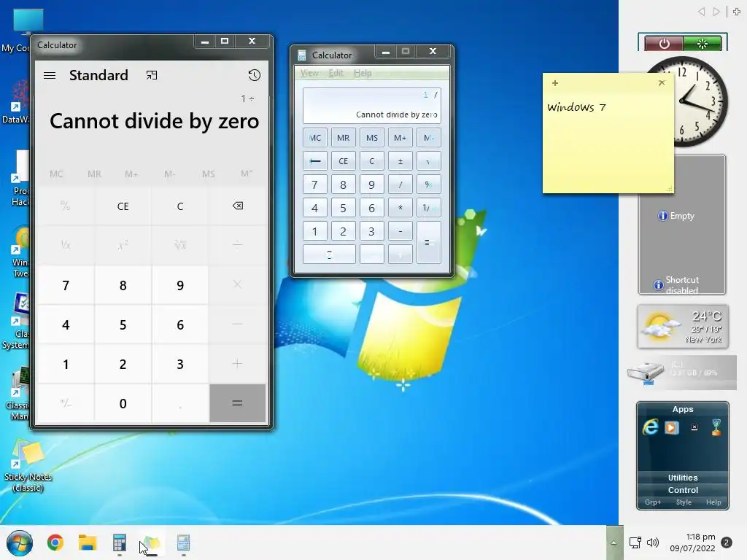Toggle keep on top icon beside Standard

[152, 75]
